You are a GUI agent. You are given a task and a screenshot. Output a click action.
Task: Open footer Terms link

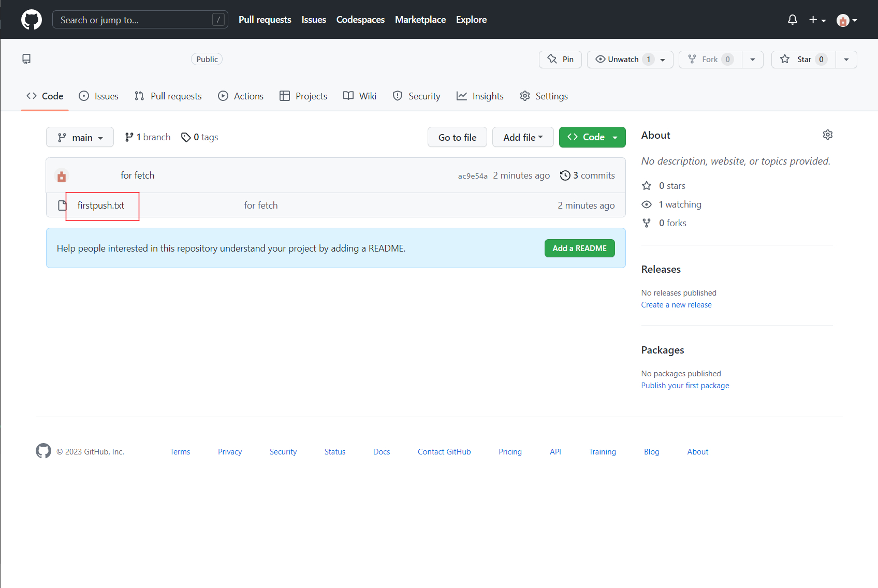[180, 452]
